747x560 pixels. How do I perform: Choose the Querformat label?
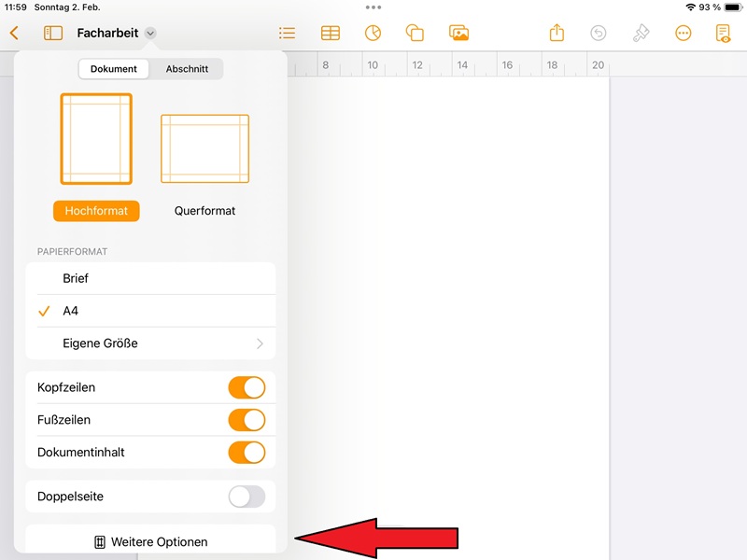204,211
